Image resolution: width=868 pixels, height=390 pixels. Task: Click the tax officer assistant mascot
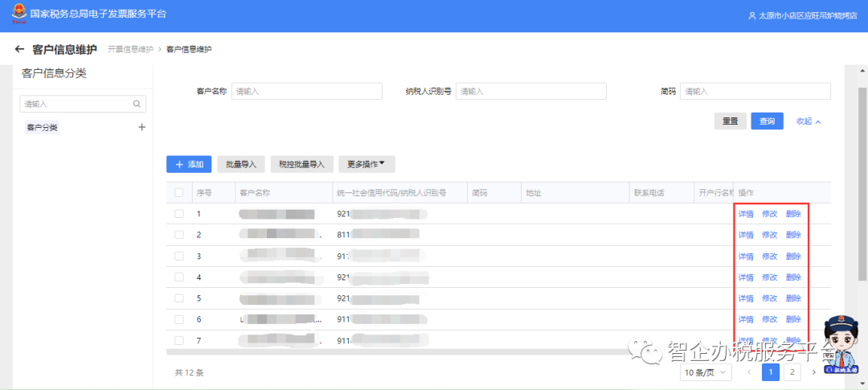click(841, 344)
